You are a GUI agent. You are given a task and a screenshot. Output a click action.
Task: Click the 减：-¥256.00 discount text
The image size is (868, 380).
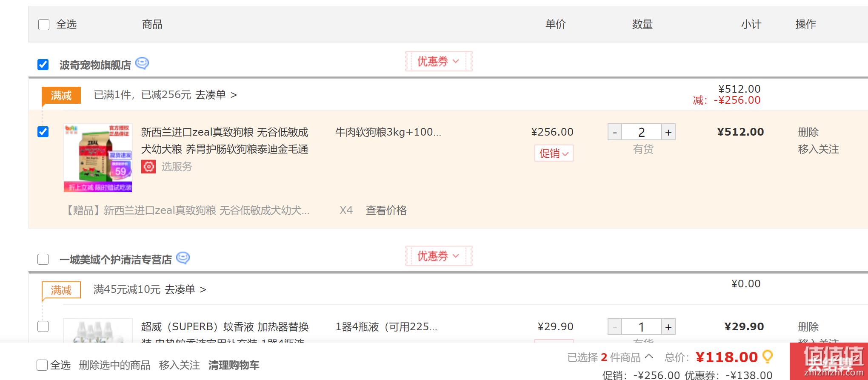point(726,100)
